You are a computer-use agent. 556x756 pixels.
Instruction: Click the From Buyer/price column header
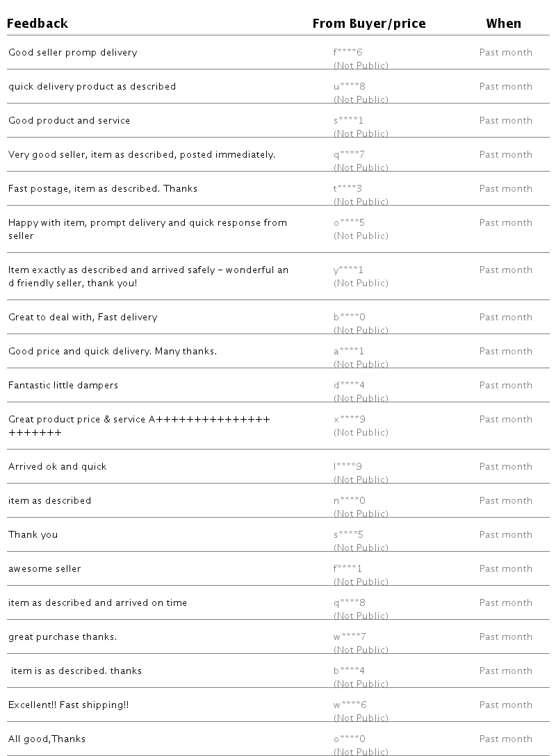click(368, 24)
